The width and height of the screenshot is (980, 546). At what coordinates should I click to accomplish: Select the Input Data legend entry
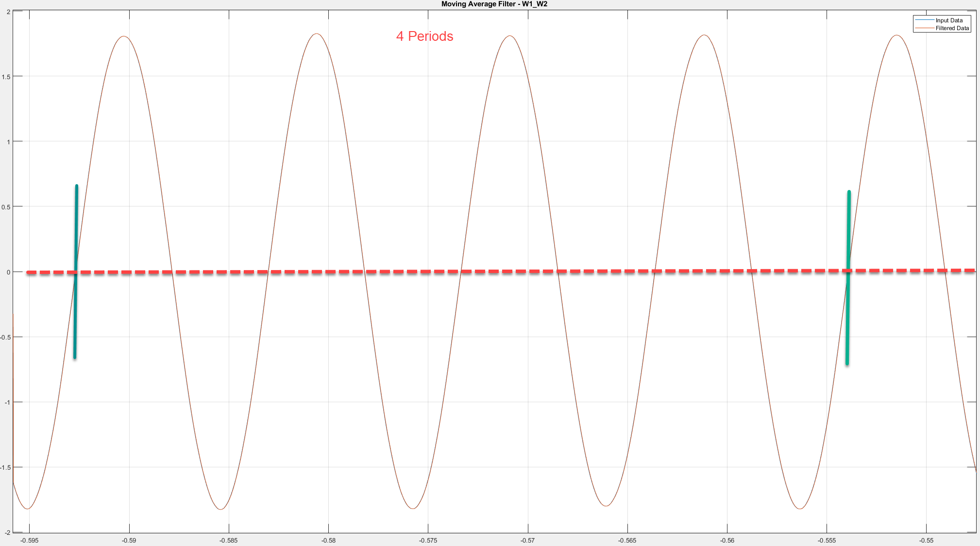[948, 20]
